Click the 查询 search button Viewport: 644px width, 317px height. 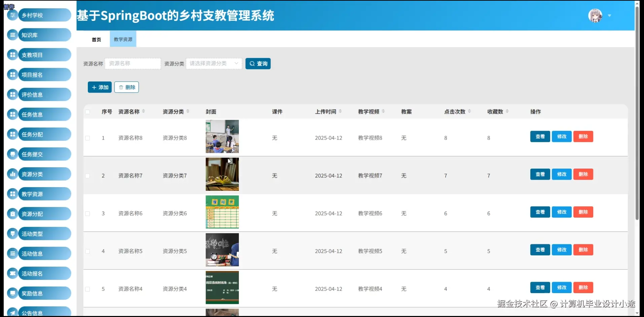tap(258, 64)
